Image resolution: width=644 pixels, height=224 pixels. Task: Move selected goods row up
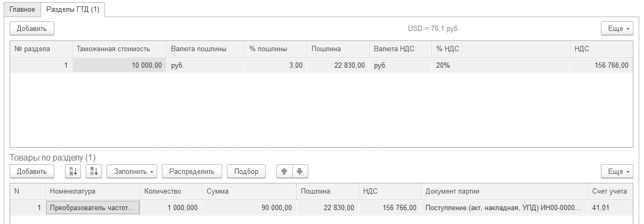284,171
